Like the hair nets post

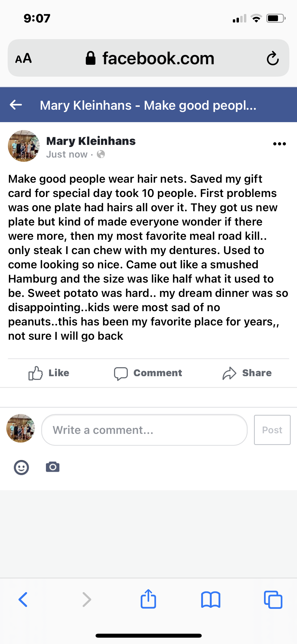click(x=49, y=373)
